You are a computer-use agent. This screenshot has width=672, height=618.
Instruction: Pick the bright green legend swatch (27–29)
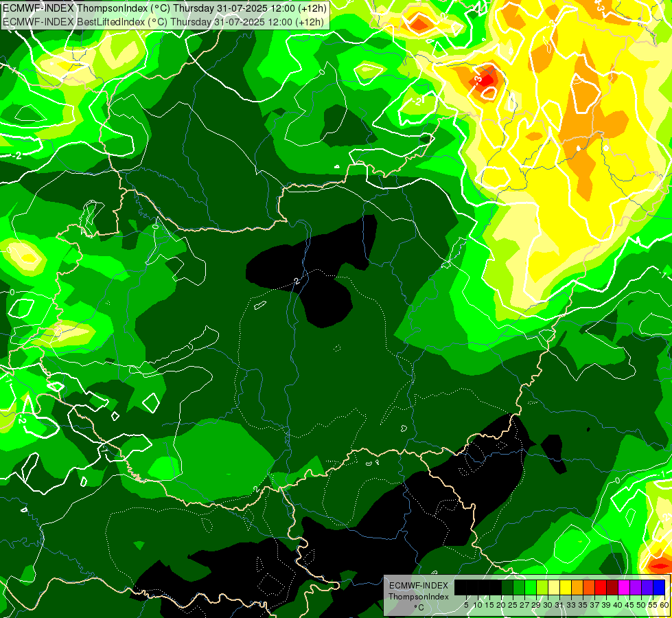(x=531, y=587)
